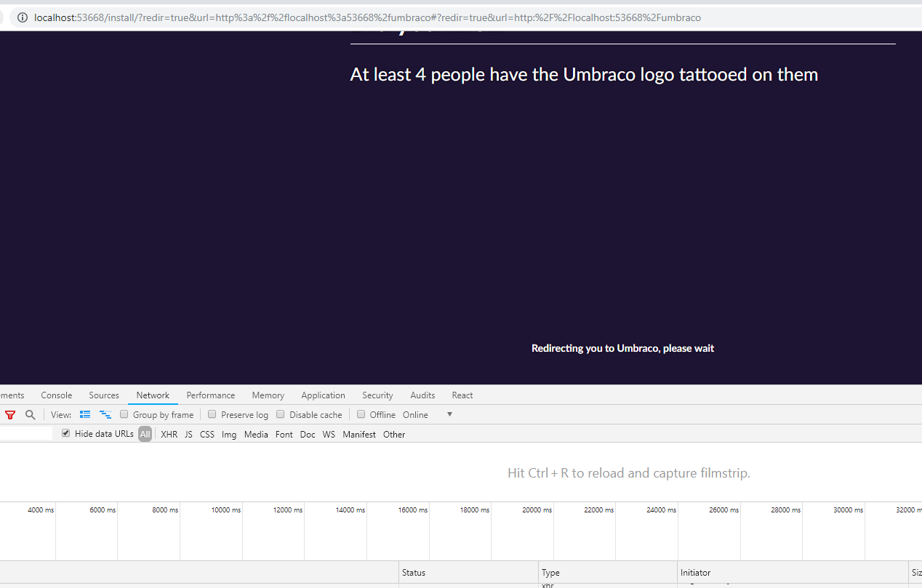Switch to the Sources tab
Viewport: 922px width, 588px height.
click(104, 395)
